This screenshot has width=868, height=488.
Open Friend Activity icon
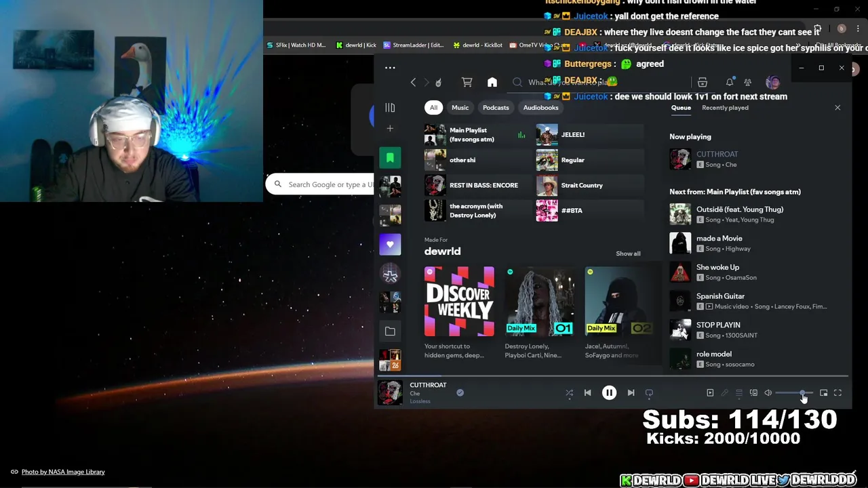(747, 82)
